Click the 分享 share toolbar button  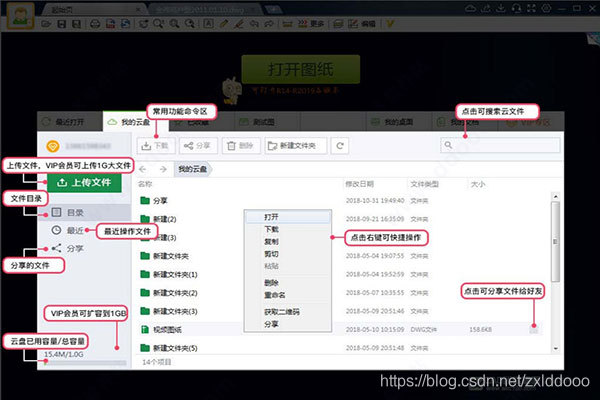tap(198, 145)
